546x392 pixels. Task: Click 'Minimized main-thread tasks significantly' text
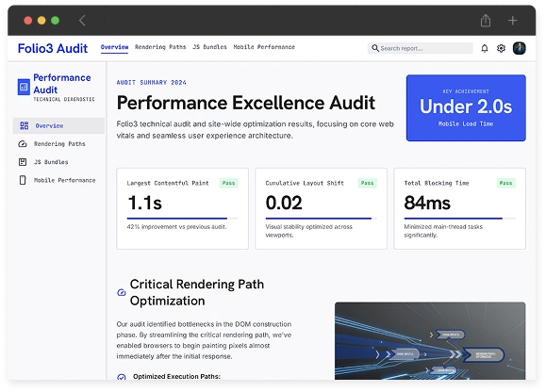point(443,231)
